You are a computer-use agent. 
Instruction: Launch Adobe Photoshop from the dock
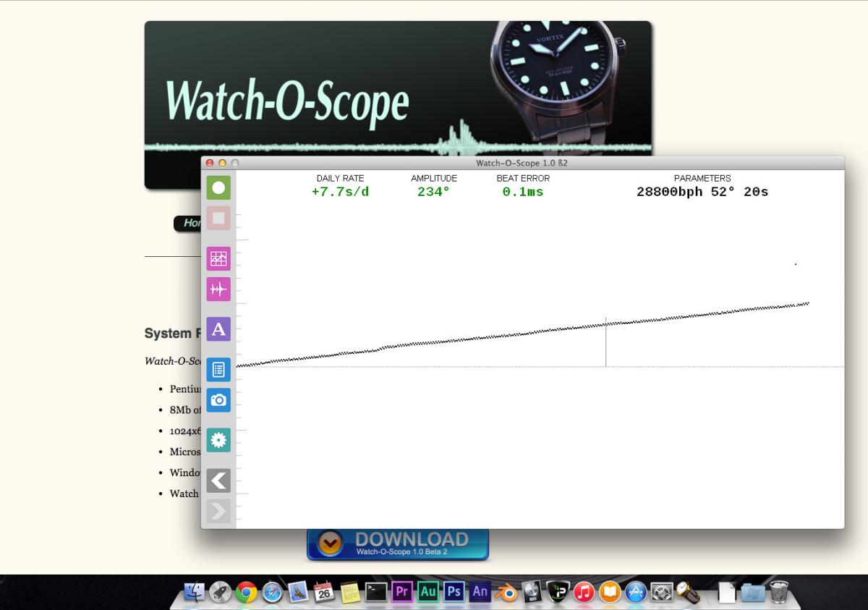click(x=454, y=592)
